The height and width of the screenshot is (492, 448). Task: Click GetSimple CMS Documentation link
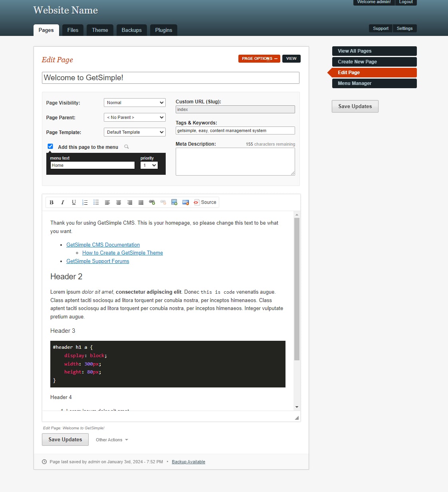(x=103, y=245)
